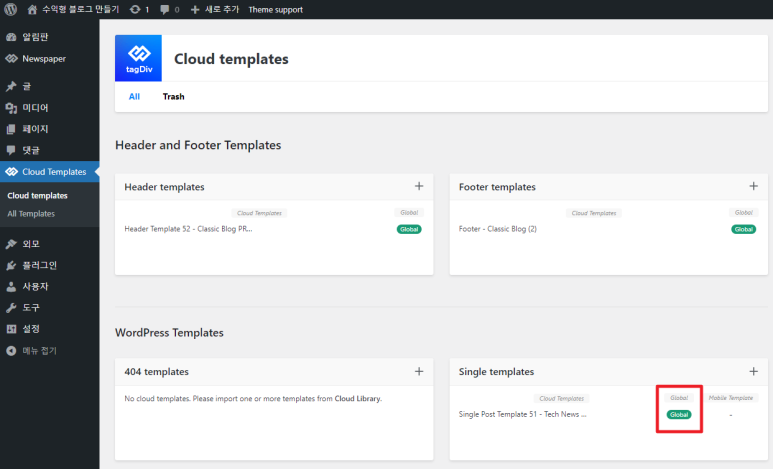Add a new Single template with plus
The height and width of the screenshot is (469, 773).
tap(753, 371)
